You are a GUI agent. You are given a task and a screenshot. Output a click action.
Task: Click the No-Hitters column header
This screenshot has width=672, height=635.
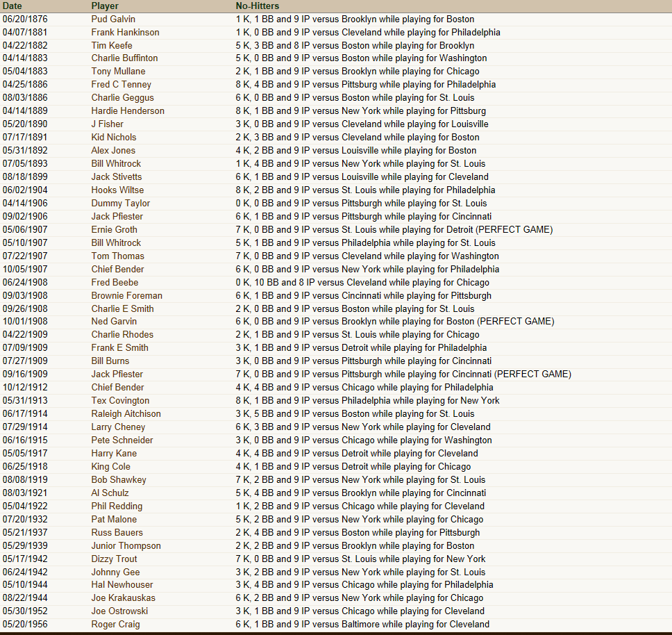pyautogui.click(x=257, y=6)
